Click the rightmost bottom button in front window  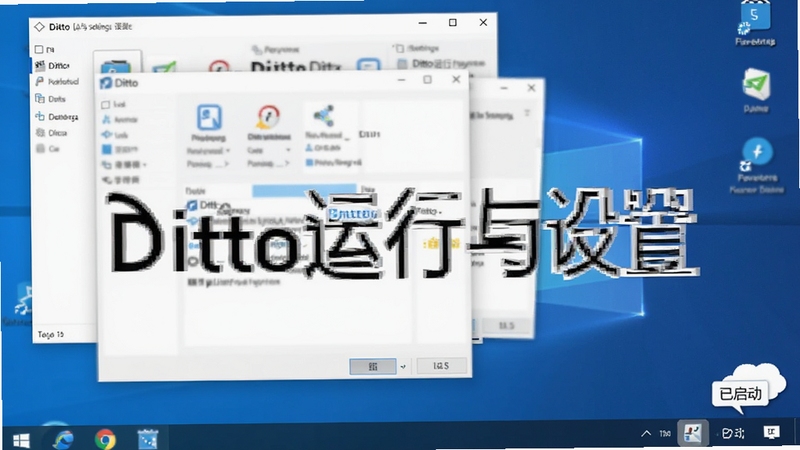[441, 366]
